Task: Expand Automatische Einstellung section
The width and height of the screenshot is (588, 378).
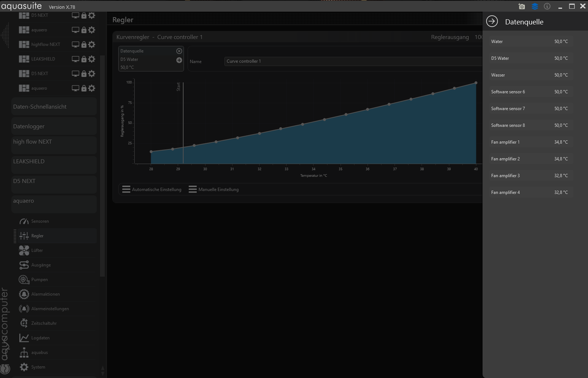Action: [152, 190]
